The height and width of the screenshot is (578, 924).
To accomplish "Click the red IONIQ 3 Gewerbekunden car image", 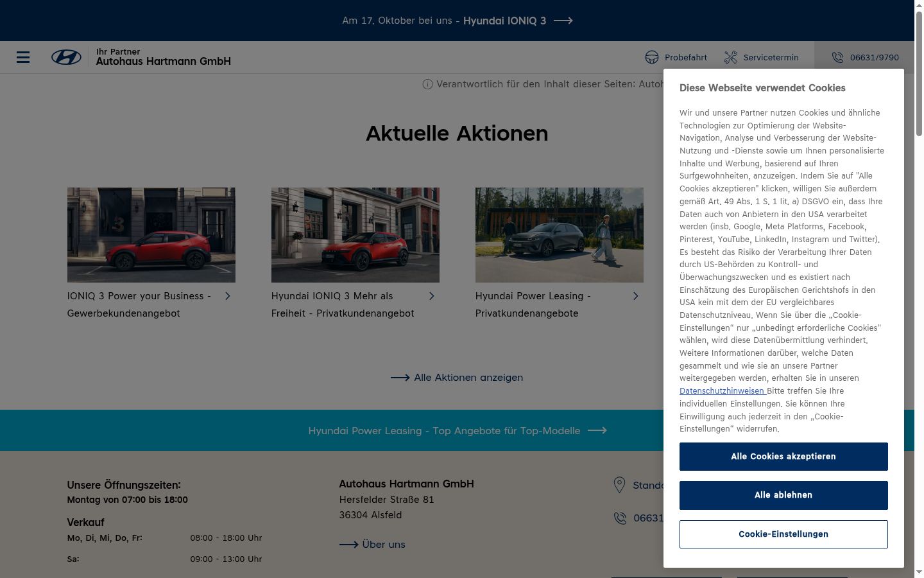I will [x=151, y=235].
